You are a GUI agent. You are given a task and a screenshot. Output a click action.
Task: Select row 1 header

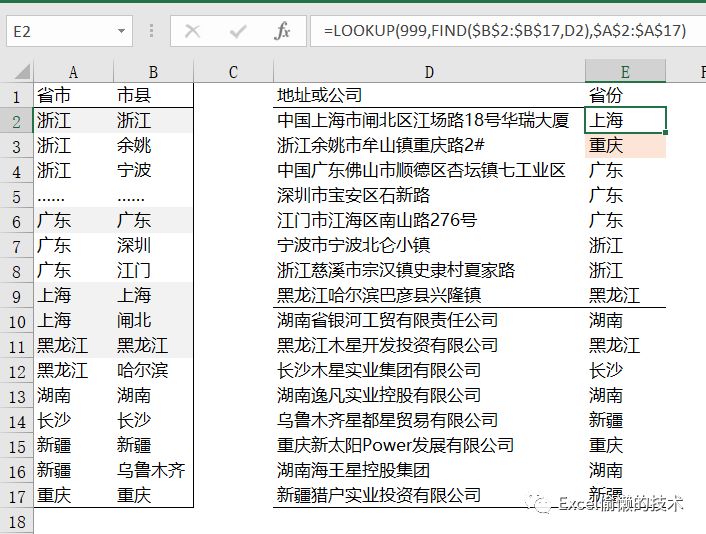pos(17,96)
